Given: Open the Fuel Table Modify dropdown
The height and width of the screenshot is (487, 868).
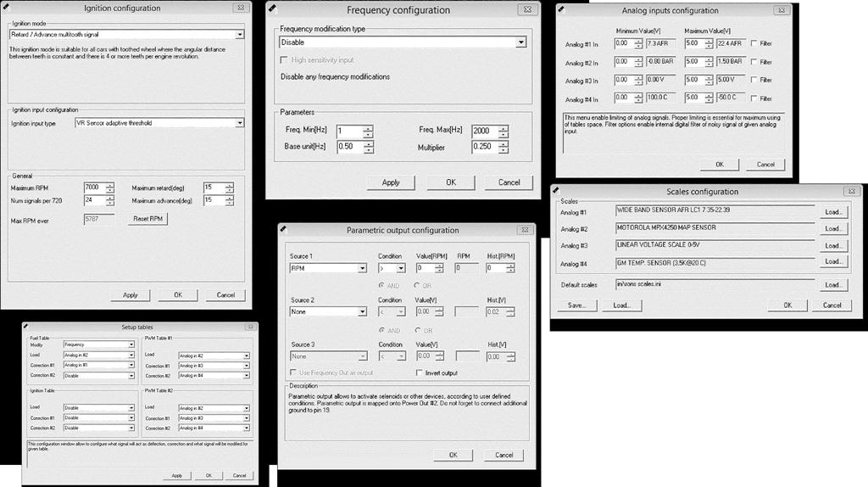Looking at the screenshot, I should tap(131, 345).
